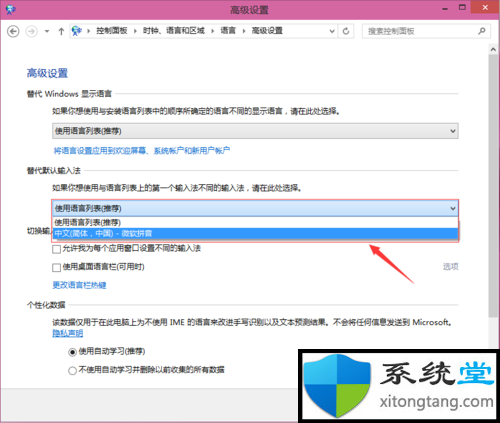Click the Back navigation arrow
The height and width of the screenshot is (423, 500).
coord(13,32)
